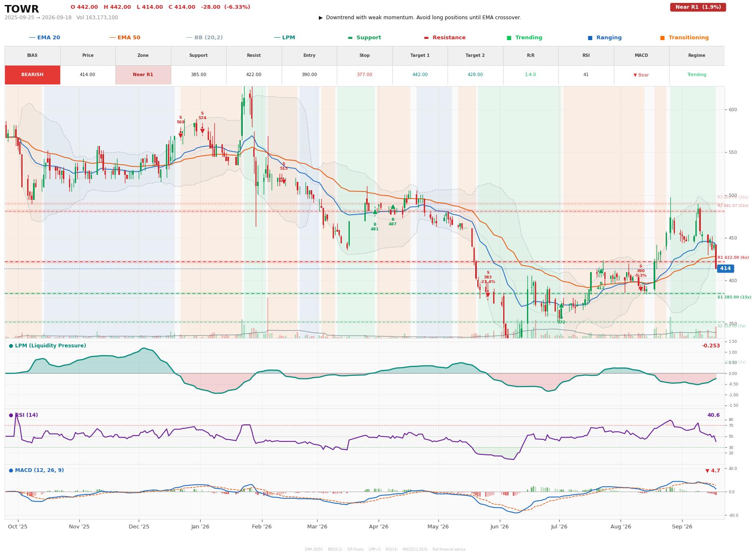
Task: Click the 1:4.0 risk-reward value cell
Action: [531, 75]
